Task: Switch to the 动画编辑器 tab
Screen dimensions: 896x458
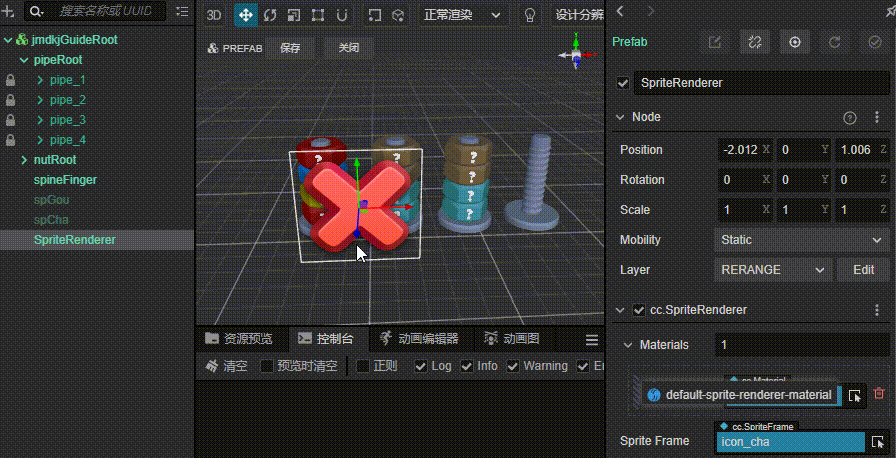Action: pos(421,339)
